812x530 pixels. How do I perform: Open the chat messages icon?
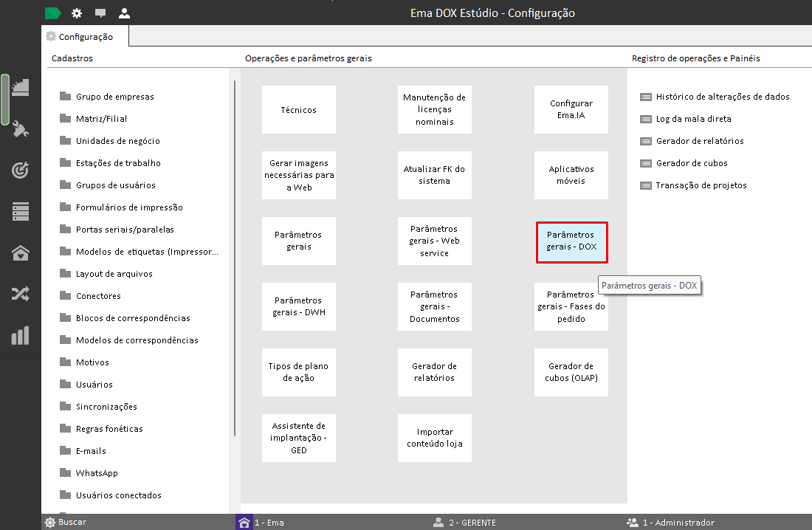(x=100, y=13)
